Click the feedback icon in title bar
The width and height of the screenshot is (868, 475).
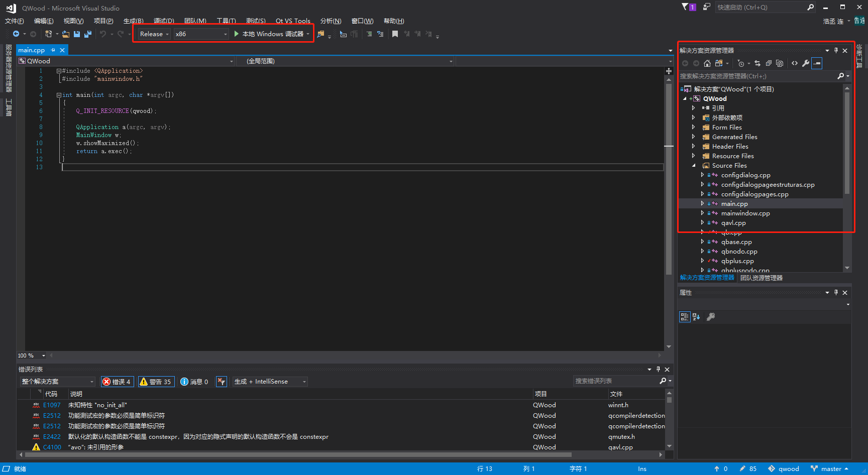click(707, 7)
